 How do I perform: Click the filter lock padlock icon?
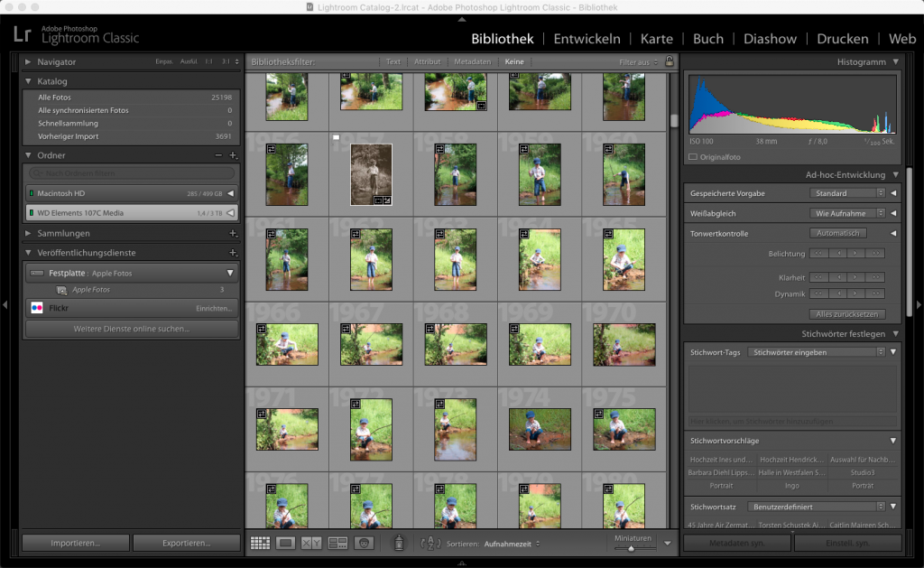point(669,61)
